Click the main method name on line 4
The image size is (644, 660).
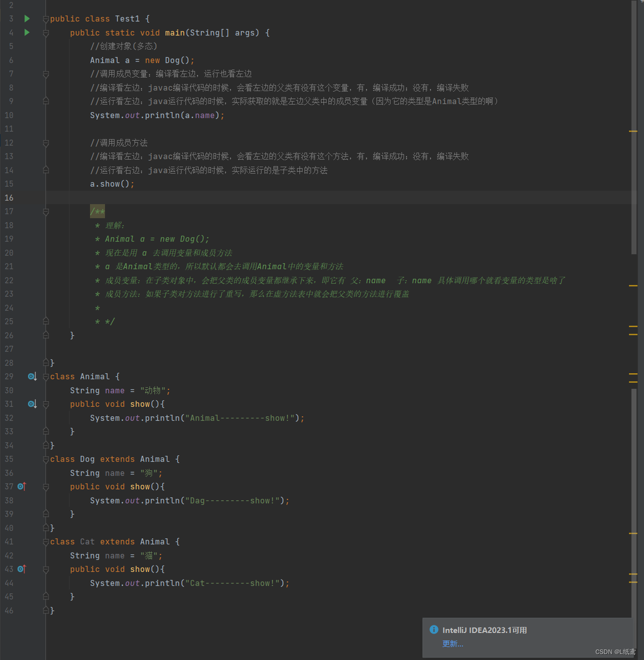(x=175, y=33)
